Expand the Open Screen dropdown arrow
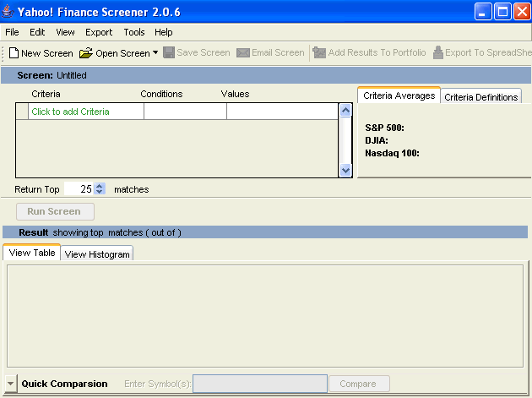The height and width of the screenshot is (398, 532). (x=155, y=53)
